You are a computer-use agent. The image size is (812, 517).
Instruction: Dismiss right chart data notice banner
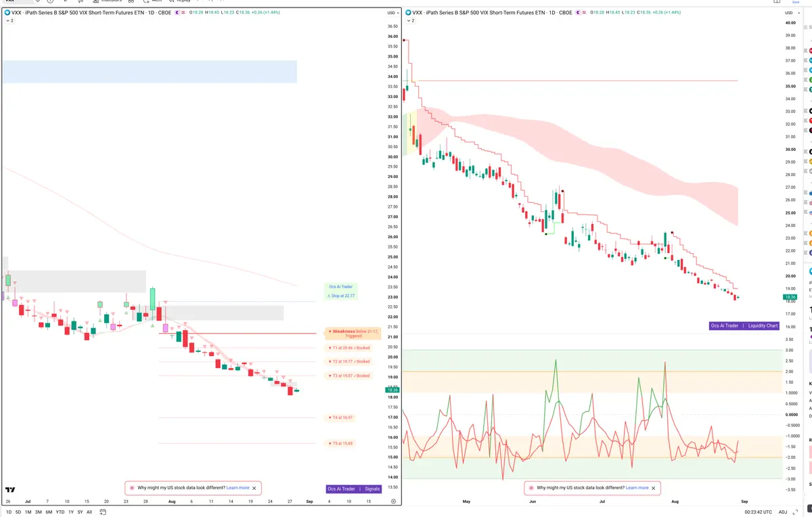(654, 487)
